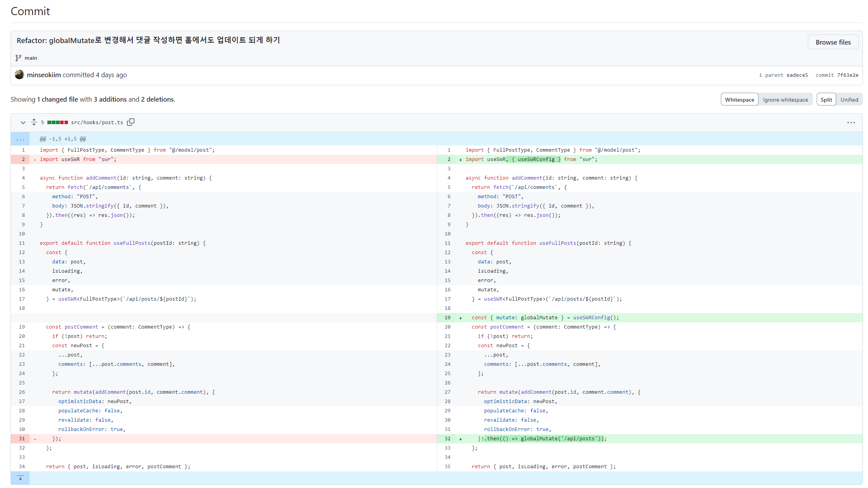Click the diffstat colored blocks
Viewport: 868px width, 488px height.
57,122
